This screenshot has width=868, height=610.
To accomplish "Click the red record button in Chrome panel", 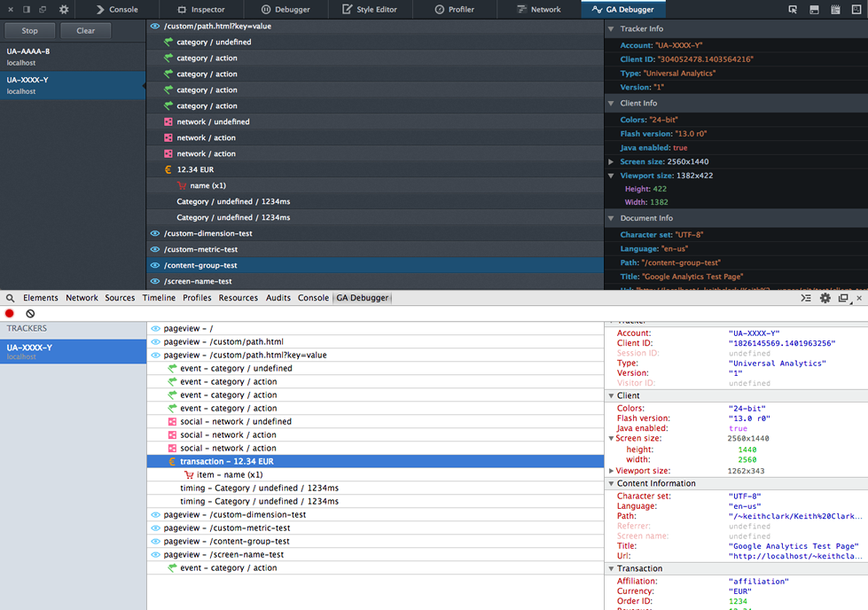I will (x=10, y=313).
